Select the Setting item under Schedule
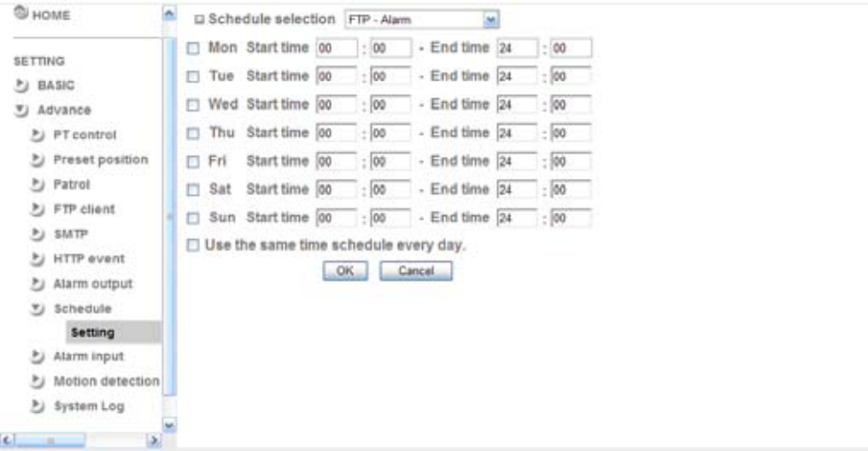The height and width of the screenshot is (451, 868). coord(92,332)
